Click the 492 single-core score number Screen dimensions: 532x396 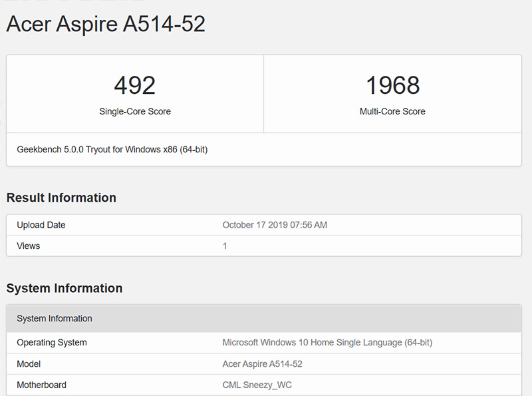click(134, 85)
